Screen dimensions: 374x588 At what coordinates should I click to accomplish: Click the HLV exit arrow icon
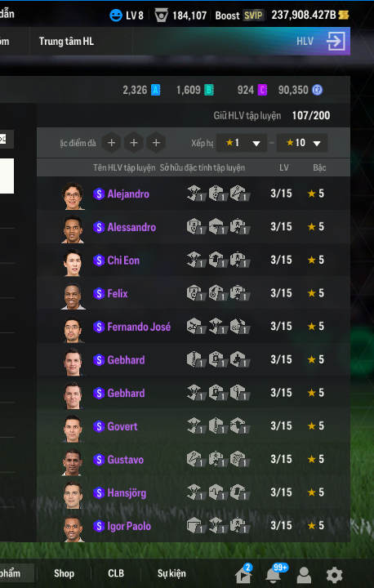(x=336, y=42)
